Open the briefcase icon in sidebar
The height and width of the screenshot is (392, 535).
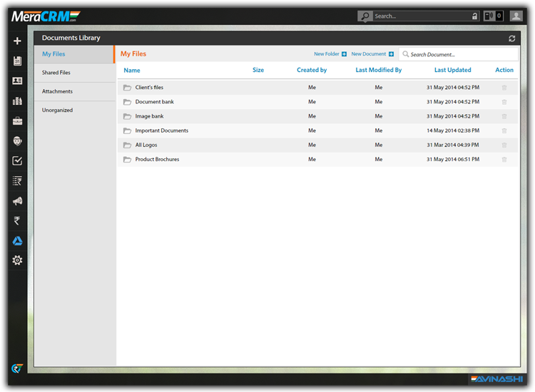[17, 121]
